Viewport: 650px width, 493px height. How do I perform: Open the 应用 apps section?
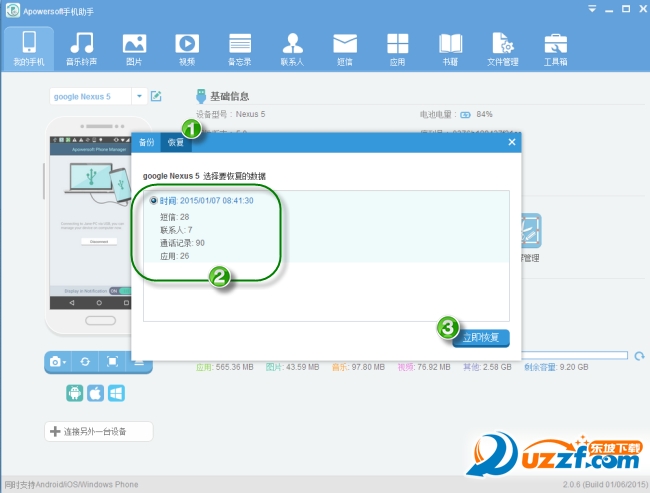point(398,49)
